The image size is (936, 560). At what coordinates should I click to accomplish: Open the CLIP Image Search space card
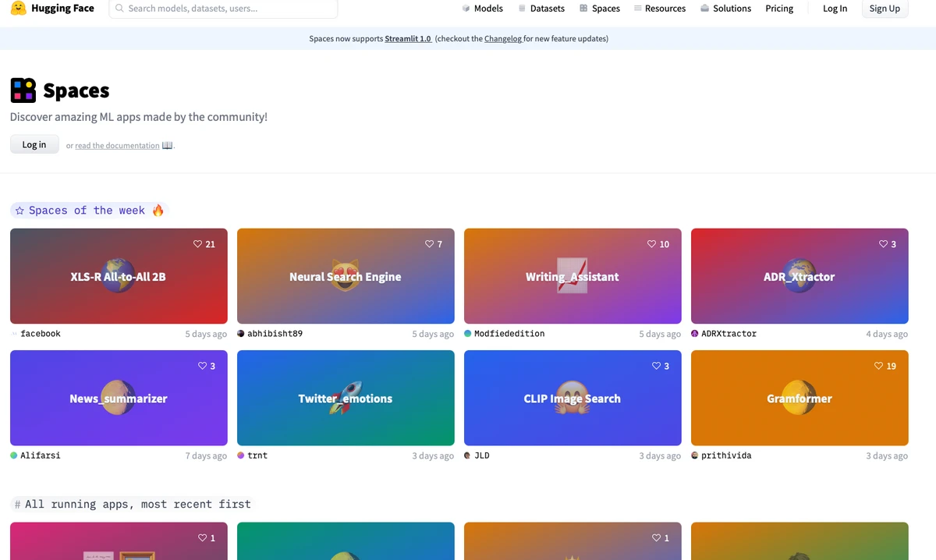tap(573, 398)
